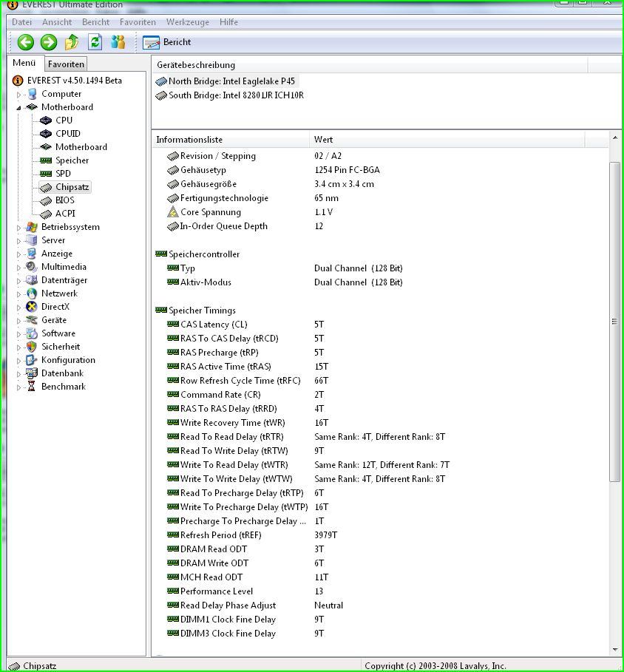The image size is (624, 672).
Task: Click the Multimedia speaker icon
Action: pos(31,267)
